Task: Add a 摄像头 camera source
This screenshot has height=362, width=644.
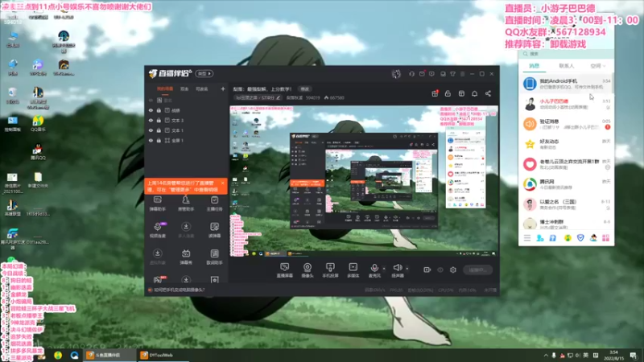Action: tap(308, 270)
